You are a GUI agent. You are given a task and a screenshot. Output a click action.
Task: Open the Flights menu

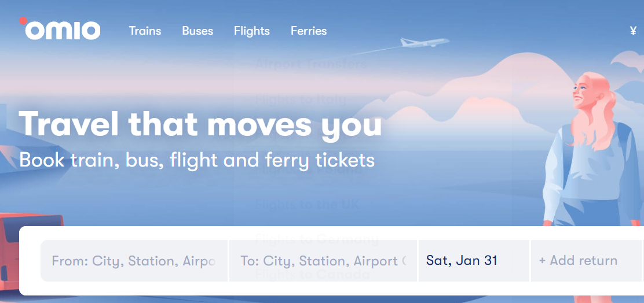[251, 31]
